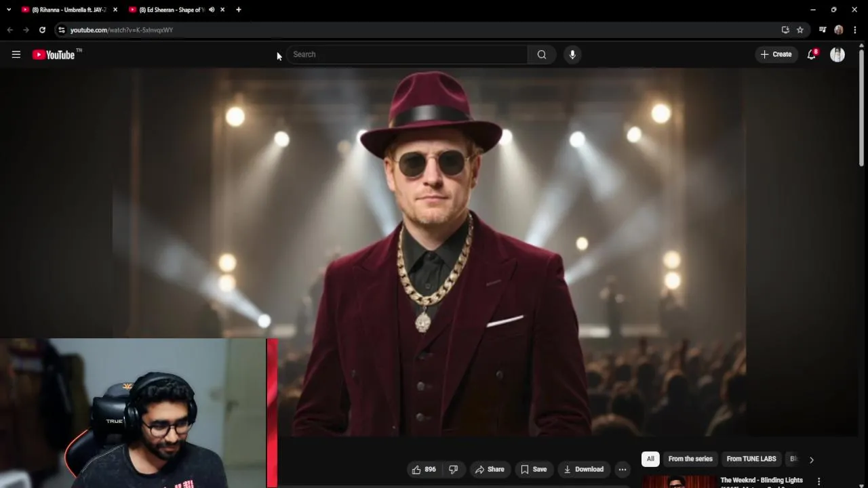
Task: Open the notifications bell
Action: [812, 54]
